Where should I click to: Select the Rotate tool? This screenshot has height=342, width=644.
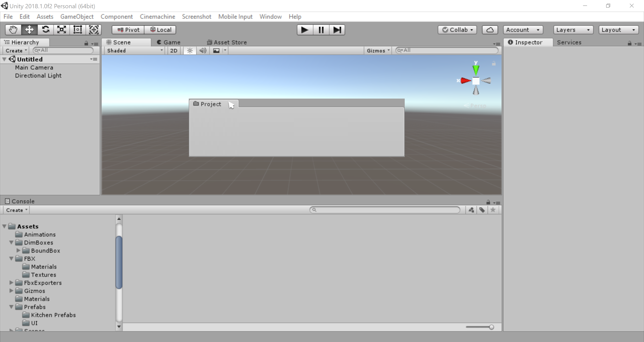pyautogui.click(x=45, y=30)
